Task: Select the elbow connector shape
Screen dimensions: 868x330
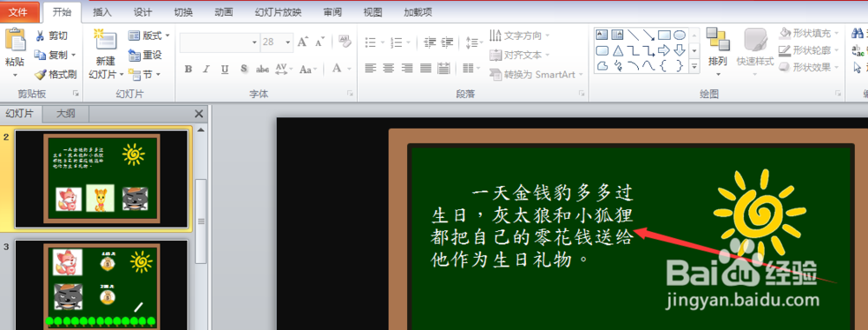Action: 633,51
